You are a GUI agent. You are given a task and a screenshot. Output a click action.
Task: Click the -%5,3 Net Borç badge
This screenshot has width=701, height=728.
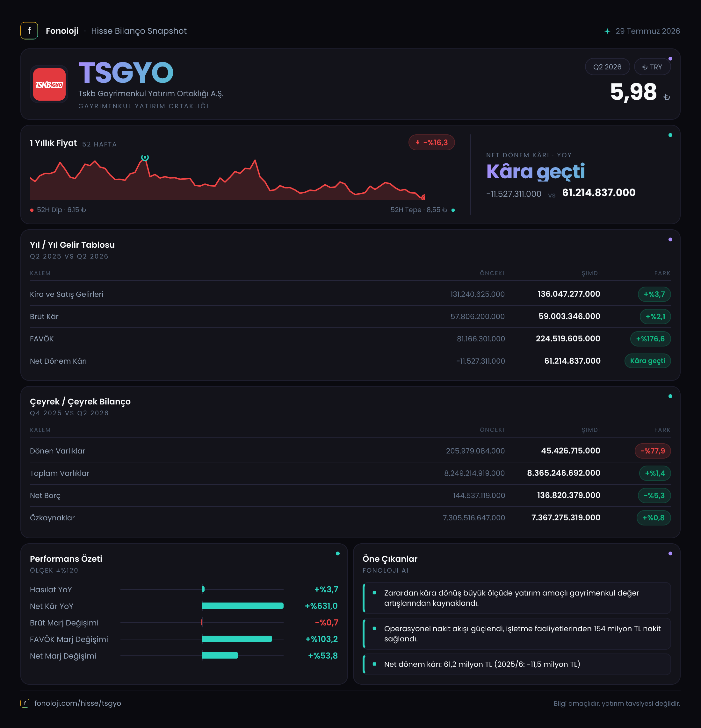(x=654, y=496)
